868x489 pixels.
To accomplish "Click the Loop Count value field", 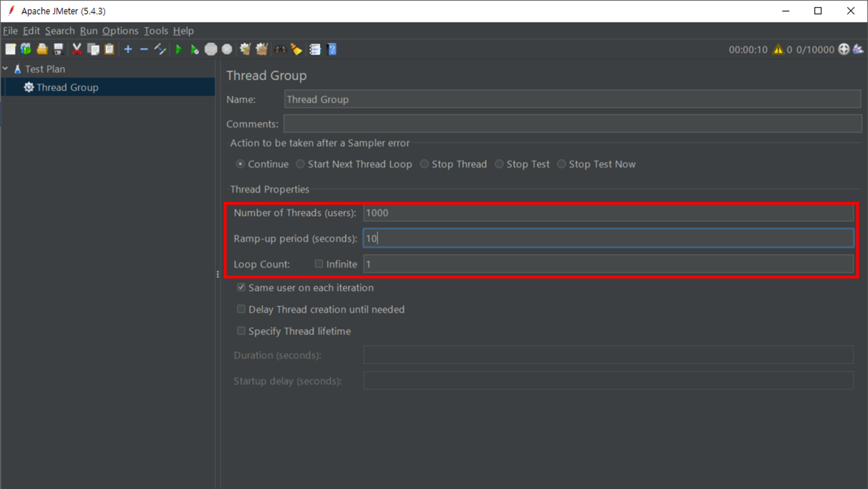I will click(608, 264).
